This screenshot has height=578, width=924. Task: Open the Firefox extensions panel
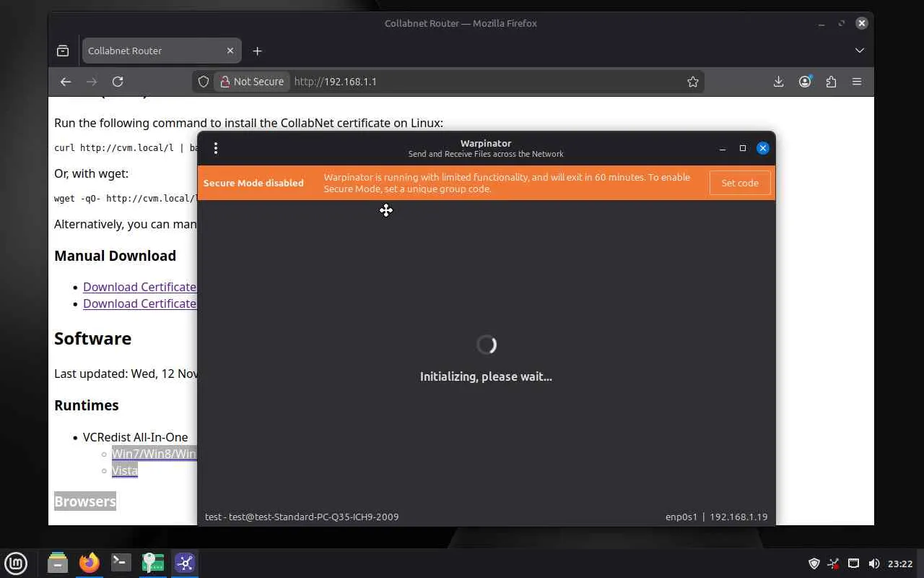[831, 82]
